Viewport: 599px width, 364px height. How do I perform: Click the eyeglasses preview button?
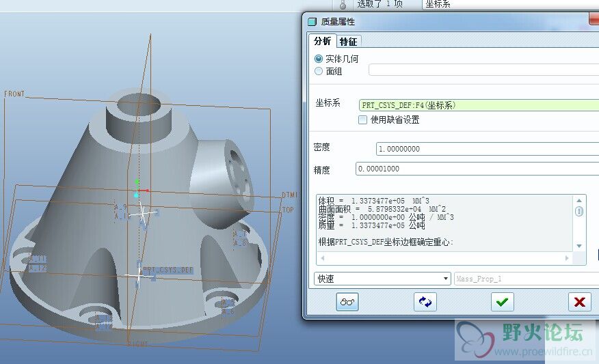[347, 302]
